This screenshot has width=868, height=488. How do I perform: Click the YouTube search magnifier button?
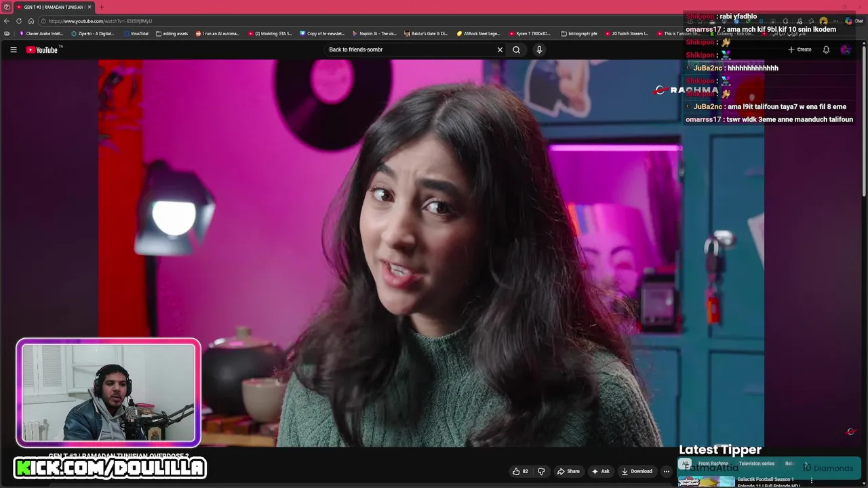coord(516,49)
